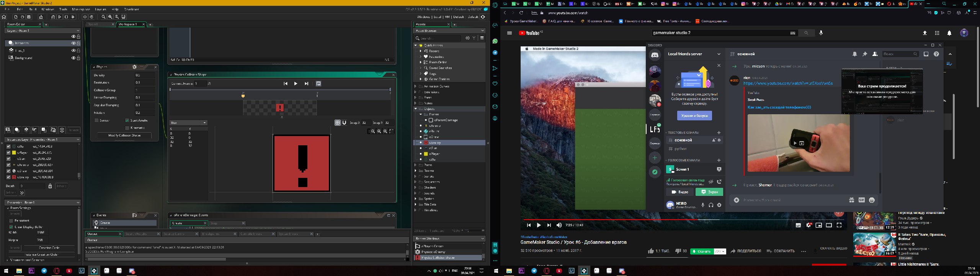Toggle visibility of Tiles_1 layer
Image resolution: width=980 pixels, height=276 pixels.
(73, 50)
